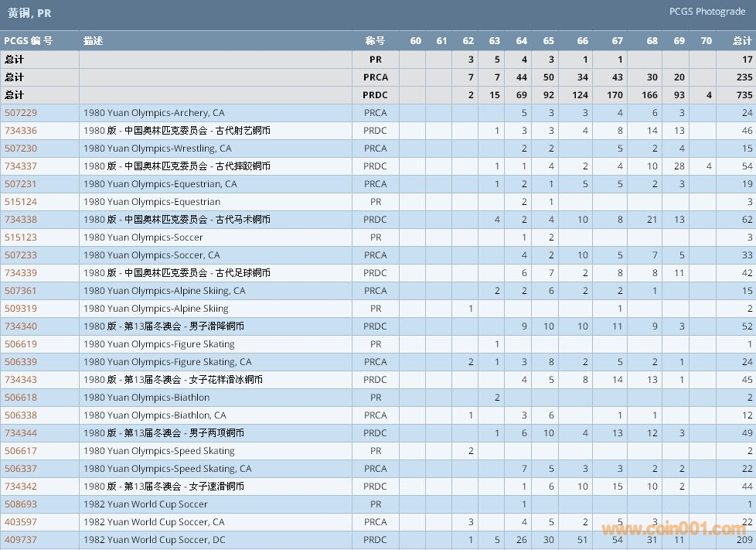Viewport: 756px width, 550px height.
Task: Click PCGS number 734344 link
Action: [x=21, y=433]
